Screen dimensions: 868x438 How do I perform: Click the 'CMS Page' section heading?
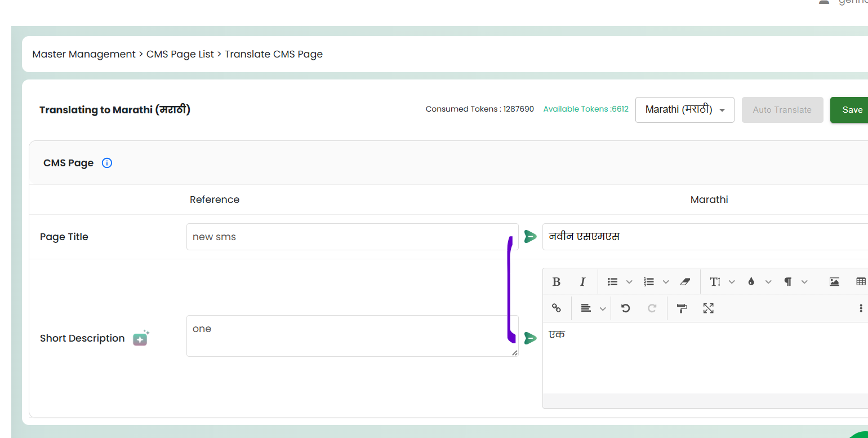(x=69, y=163)
